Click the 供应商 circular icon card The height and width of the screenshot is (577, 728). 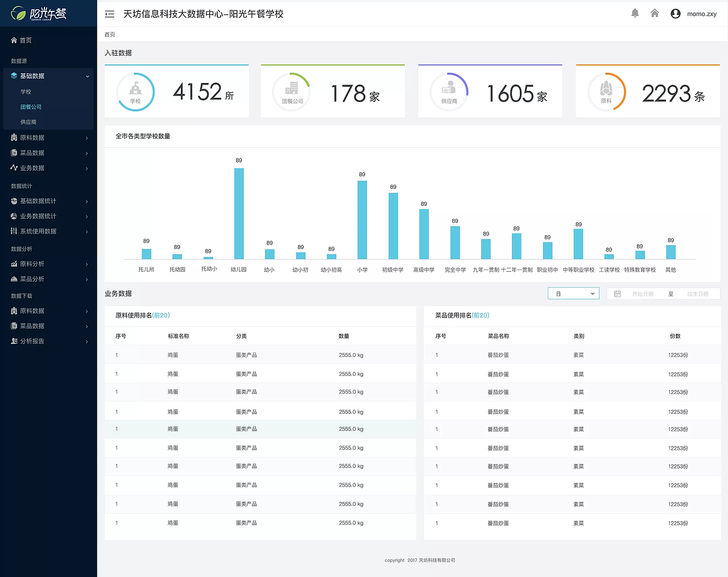[449, 92]
